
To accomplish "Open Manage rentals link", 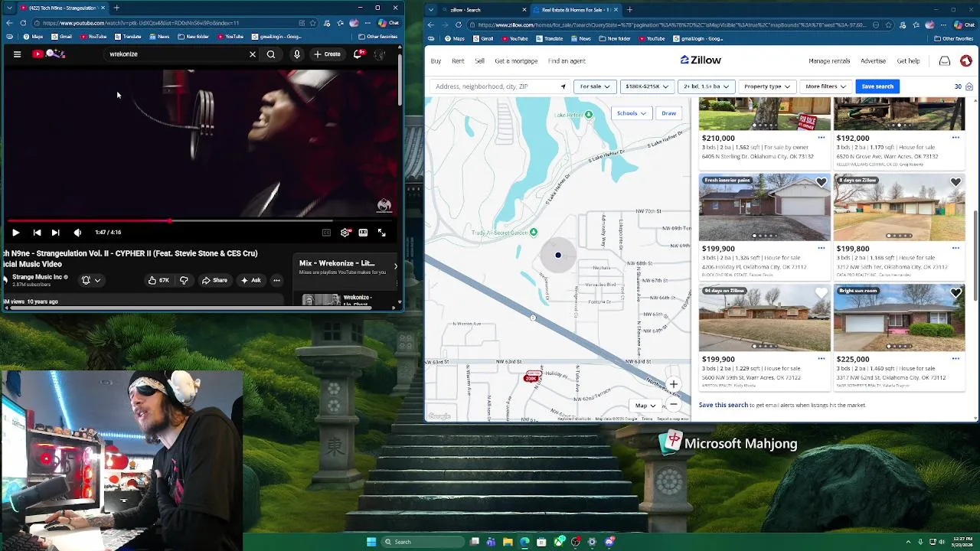I will click(x=829, y=61).
